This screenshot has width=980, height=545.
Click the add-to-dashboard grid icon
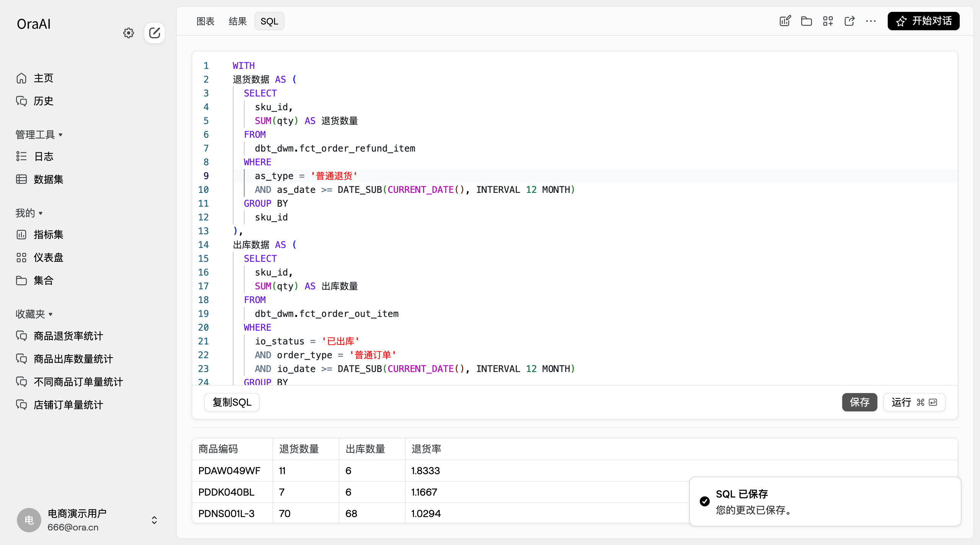click(828, 21)
